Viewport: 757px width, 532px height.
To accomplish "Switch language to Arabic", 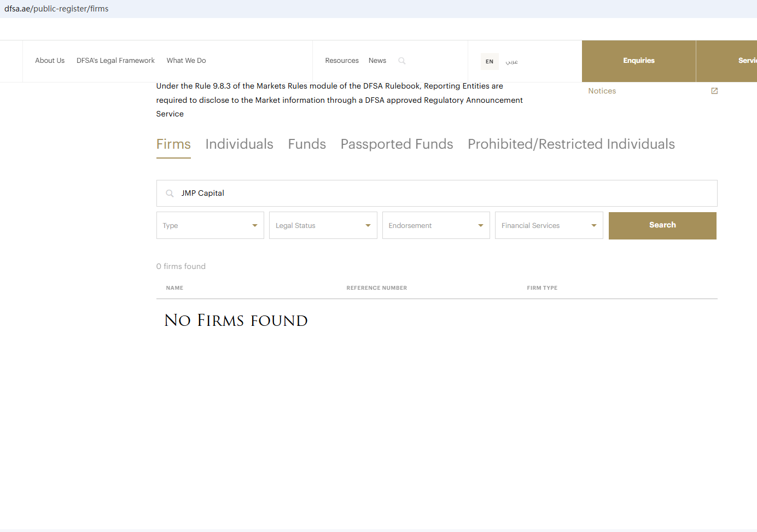I will 511,61.
